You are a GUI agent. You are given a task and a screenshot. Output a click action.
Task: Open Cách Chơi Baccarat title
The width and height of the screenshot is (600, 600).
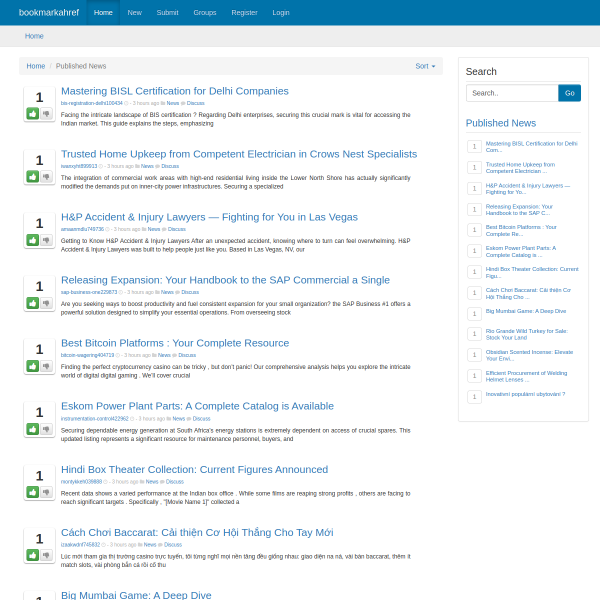(x=197, y=533)
